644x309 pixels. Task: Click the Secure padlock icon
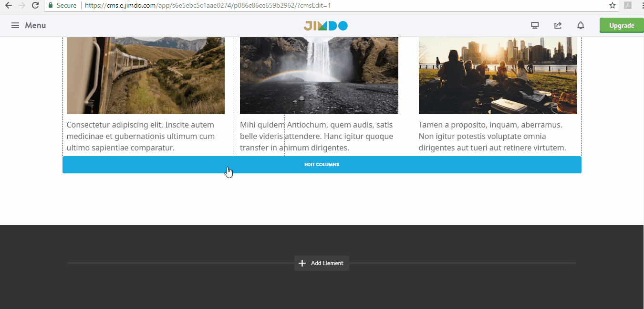click(51, 5)
